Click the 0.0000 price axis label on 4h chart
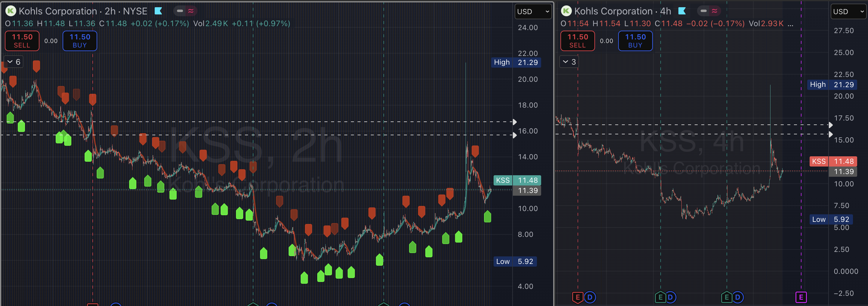This screenshot has height=306, width=868. 846,271
